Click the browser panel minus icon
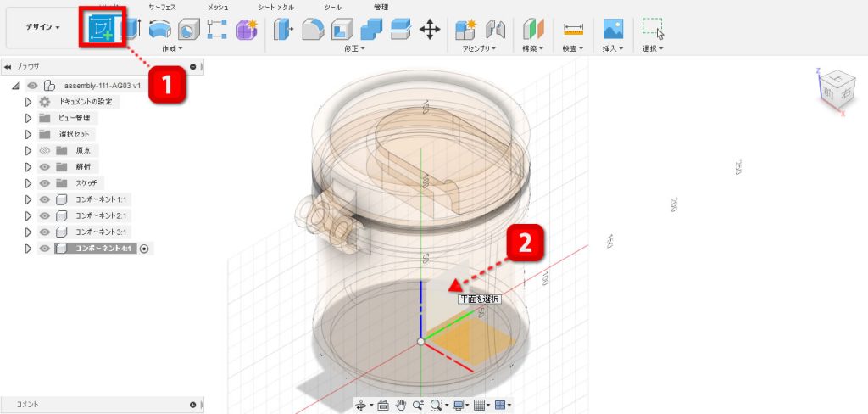Image resolution: width=868 pixels, height=414 pixels. tap(192, 66)
